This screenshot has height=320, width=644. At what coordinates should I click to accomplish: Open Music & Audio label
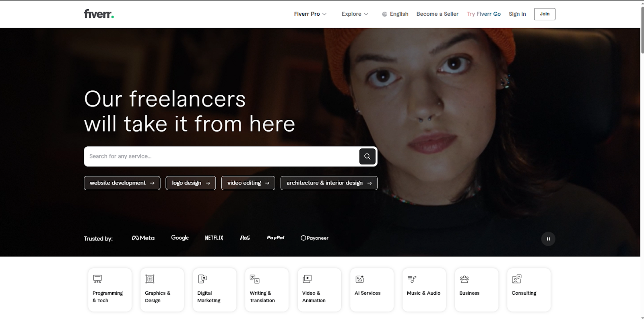click(423, 293)
